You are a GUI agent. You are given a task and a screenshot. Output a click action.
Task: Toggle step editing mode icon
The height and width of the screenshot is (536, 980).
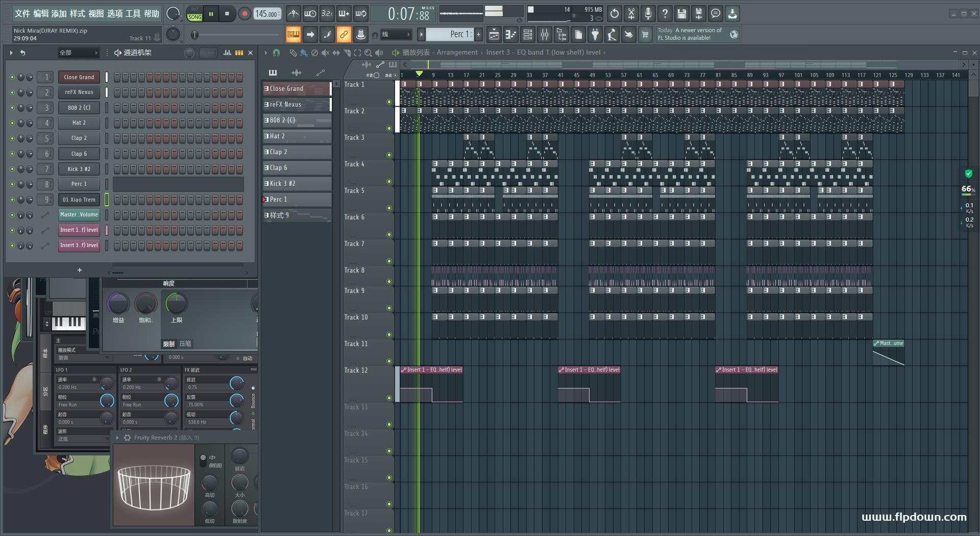[327, 35]
